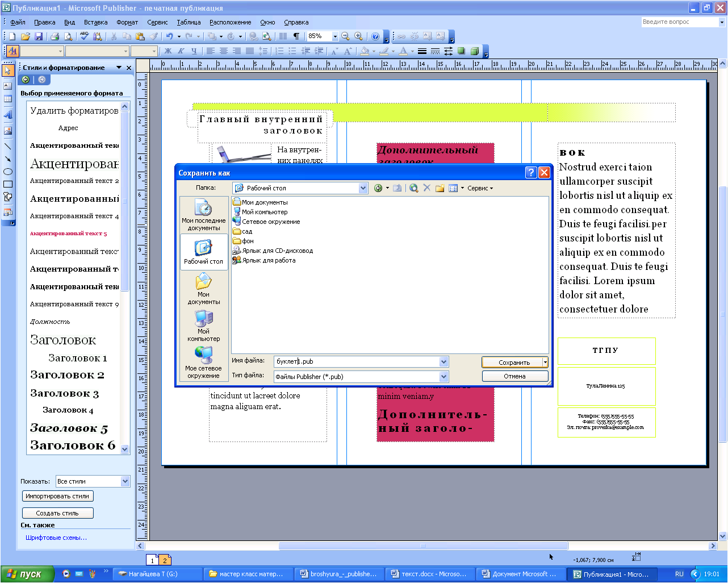Select the сад folder in list
The image size is (728, 583).
[242, 231]
